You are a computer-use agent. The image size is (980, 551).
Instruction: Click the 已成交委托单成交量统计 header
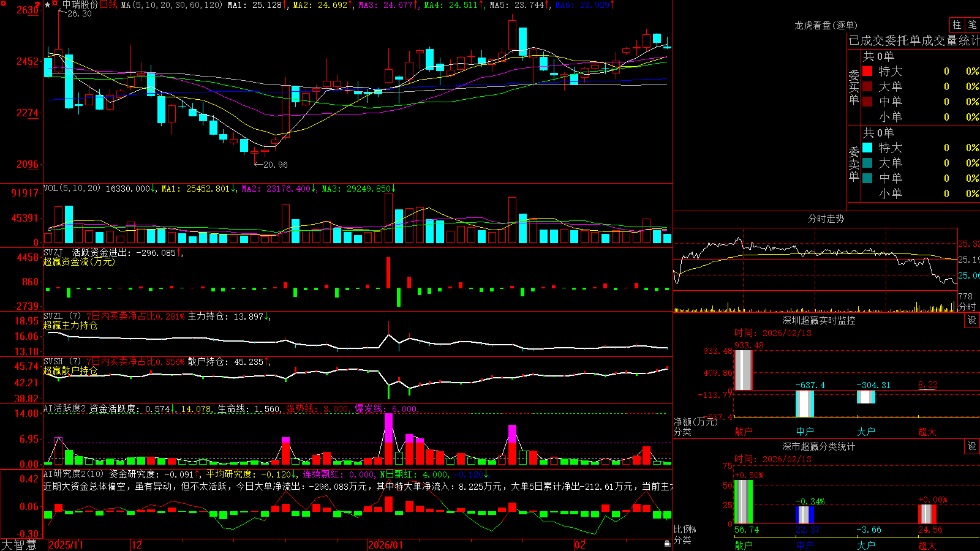click(914, 40)
